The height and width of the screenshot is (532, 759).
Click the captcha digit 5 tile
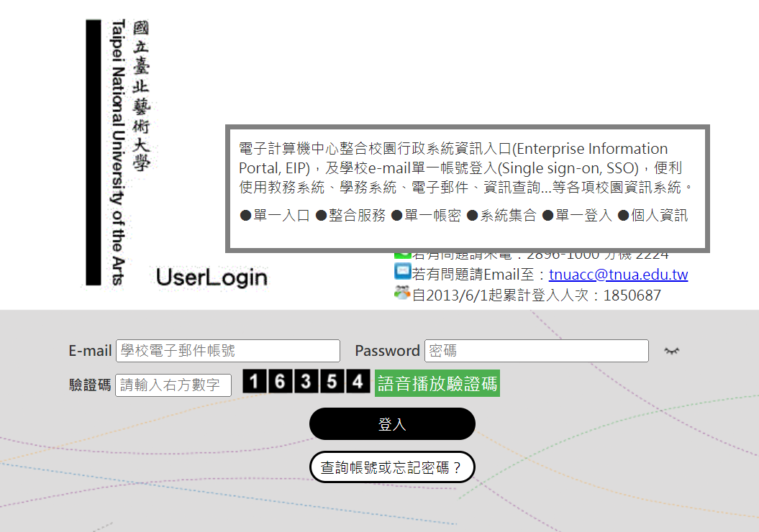coord(332,382)
